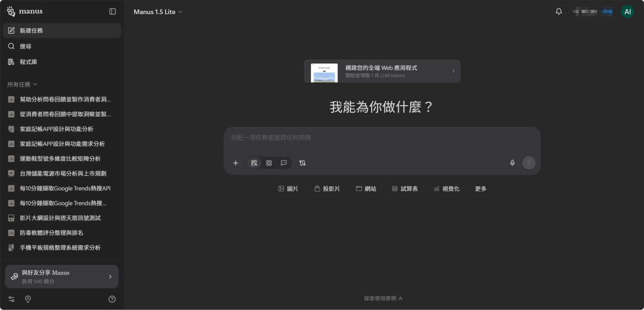Click chart icon beside 防毒軟體評分整理與排名
Image resolution: width=644 pixels, height=310 pixels.
pyautogui.click(x=12, y=233)
